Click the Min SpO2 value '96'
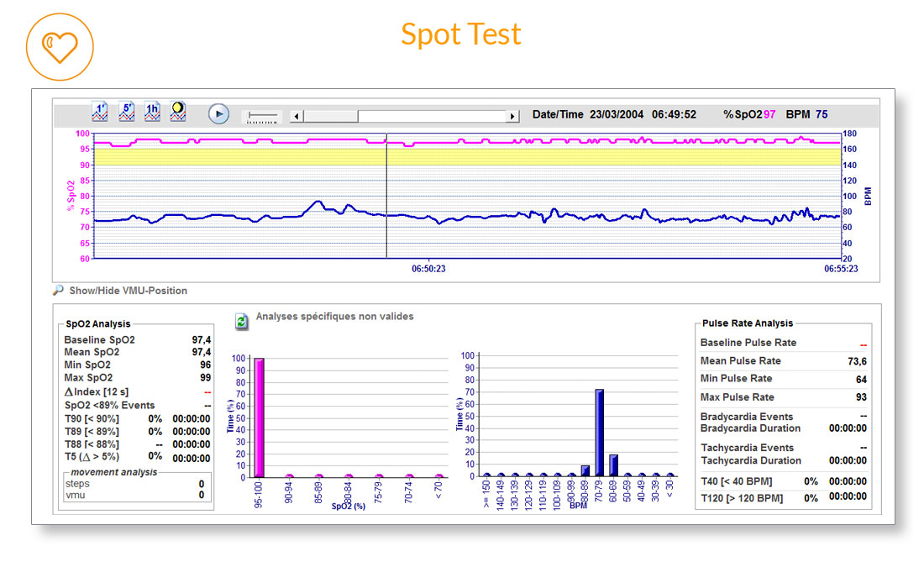 205,365
